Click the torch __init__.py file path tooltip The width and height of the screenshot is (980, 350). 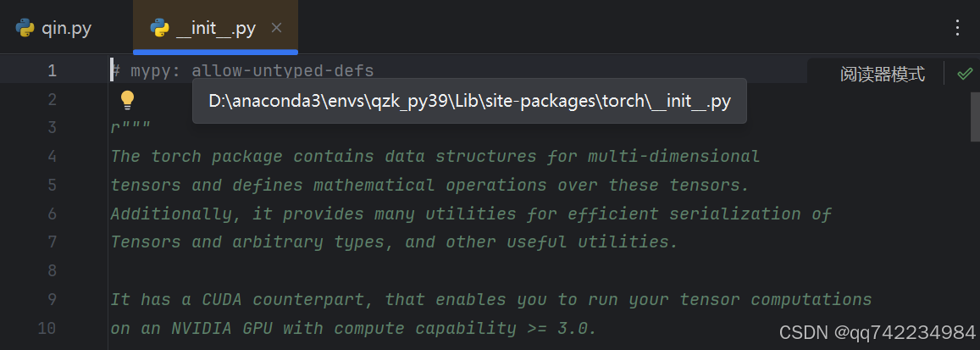pos(469,102)
